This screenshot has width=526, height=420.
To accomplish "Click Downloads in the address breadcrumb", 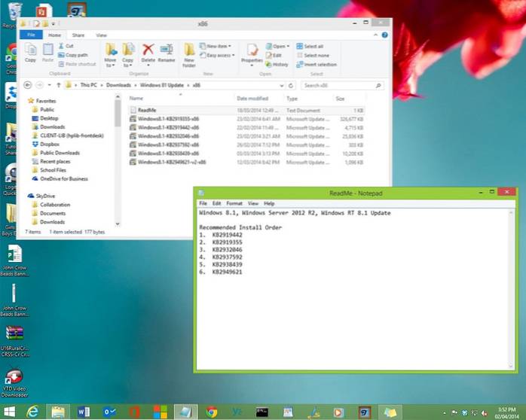I will tap(118, 85).
